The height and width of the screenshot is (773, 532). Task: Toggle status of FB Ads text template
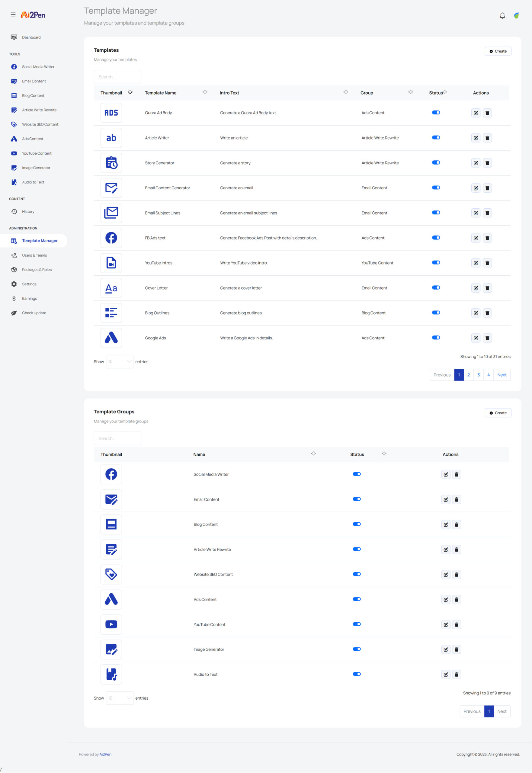coord(436,238)
